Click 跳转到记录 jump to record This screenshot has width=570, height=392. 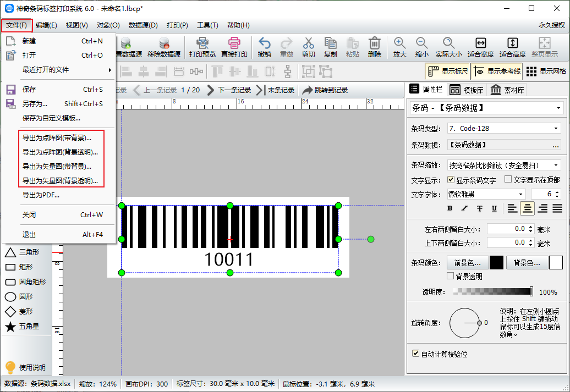click(x=325, y=90)
